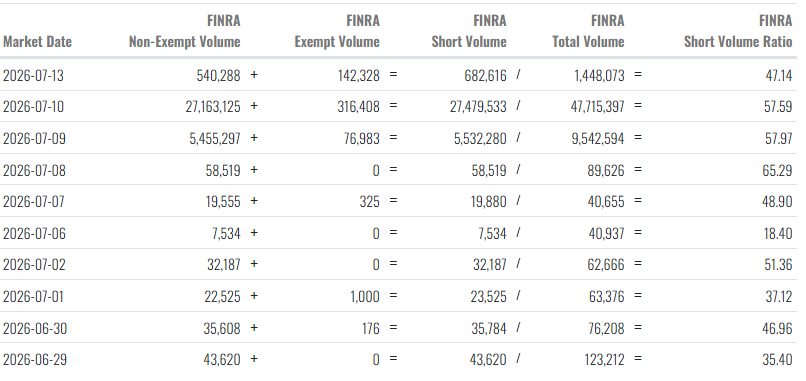Click the ratio value 18.40
This screenshot has height=381, width=806.
(778, 233)
